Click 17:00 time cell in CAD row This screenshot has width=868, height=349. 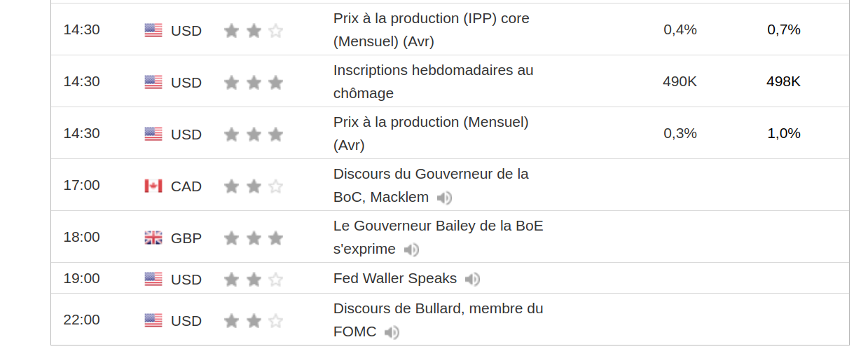[81, 185]
